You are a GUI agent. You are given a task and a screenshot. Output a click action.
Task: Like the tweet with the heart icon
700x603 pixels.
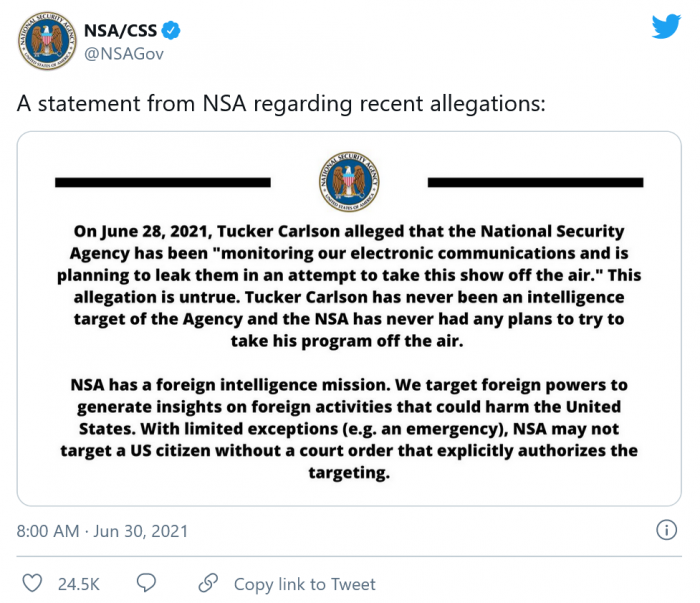[x=32, y=583]
